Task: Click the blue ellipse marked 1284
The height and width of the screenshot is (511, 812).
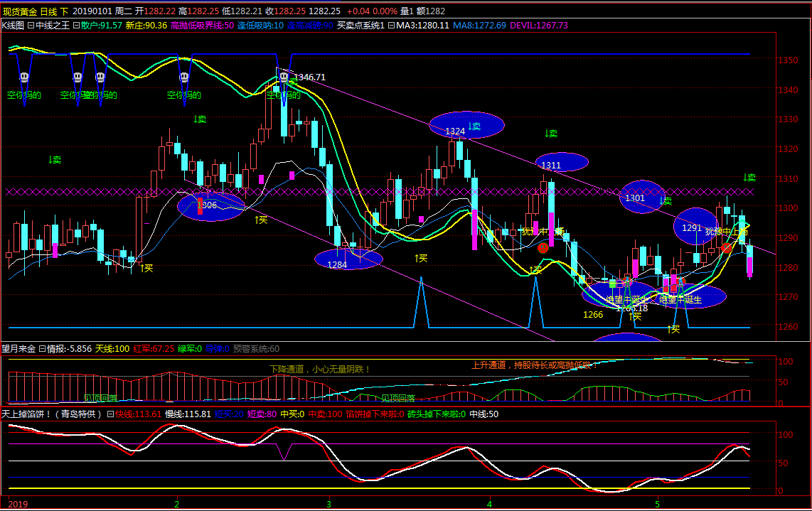Action: coord(349,260)
